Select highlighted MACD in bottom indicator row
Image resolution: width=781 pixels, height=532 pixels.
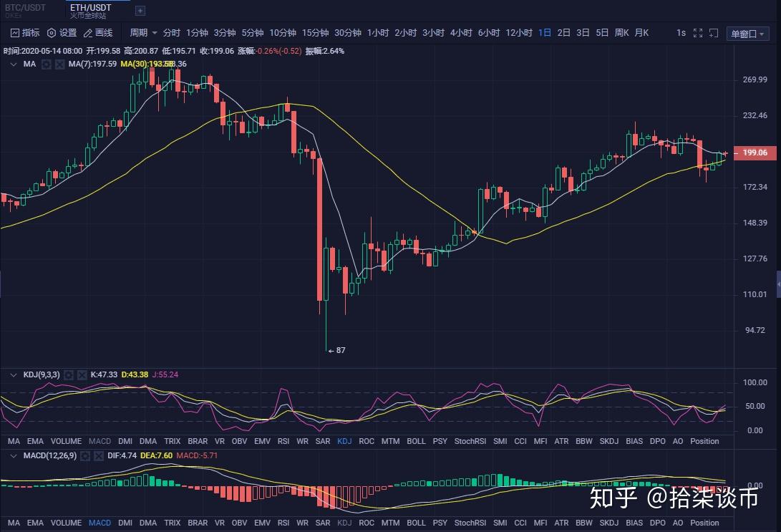[100, 523]
